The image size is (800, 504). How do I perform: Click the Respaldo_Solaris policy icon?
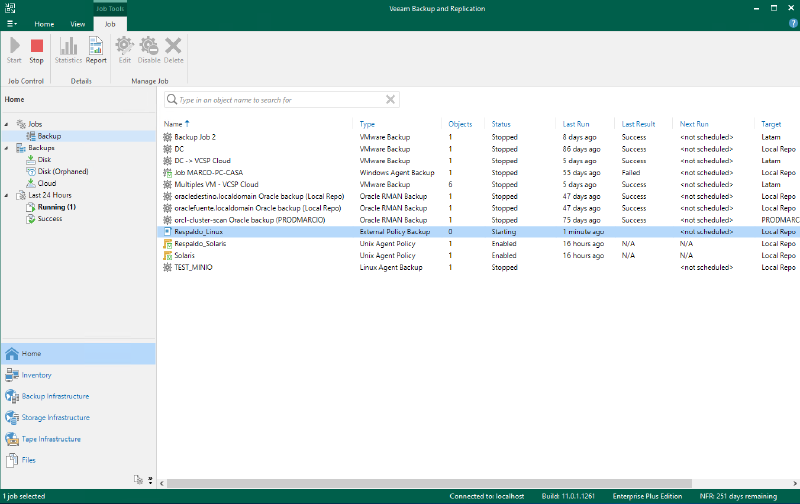(x=167, y=244)
